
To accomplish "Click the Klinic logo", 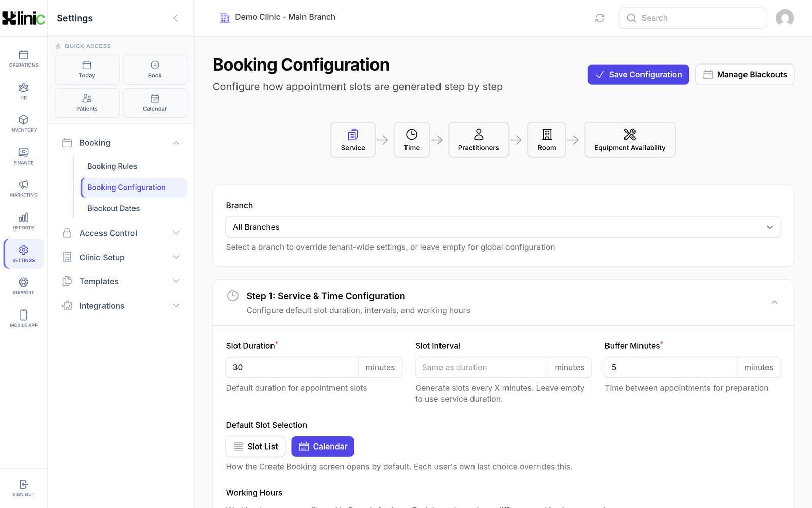I will coord(23,18).
